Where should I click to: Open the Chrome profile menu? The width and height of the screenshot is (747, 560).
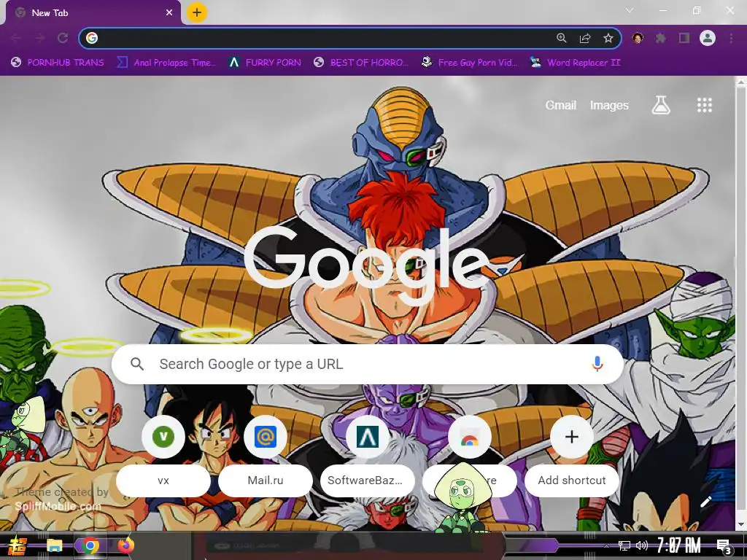[x=708, y=38]
